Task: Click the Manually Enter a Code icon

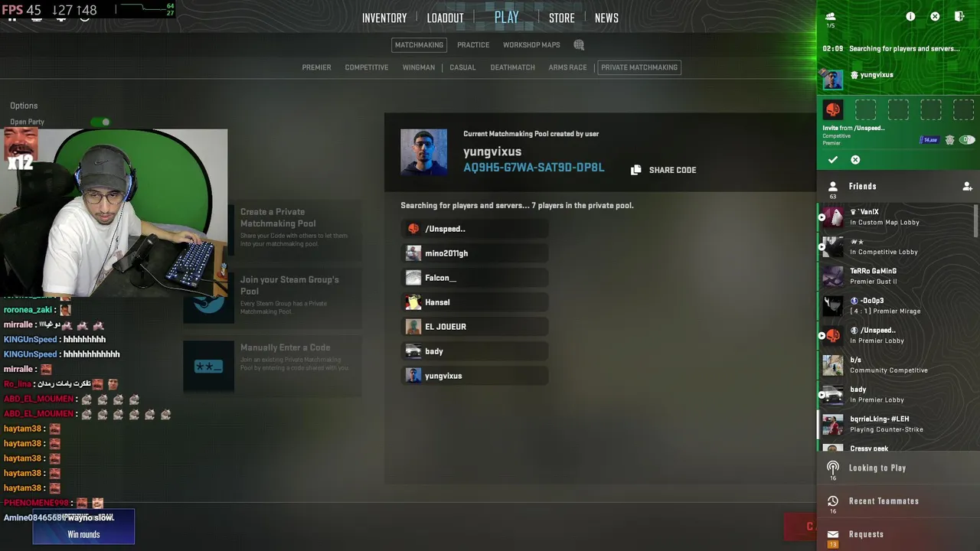Action: (208, 366)
